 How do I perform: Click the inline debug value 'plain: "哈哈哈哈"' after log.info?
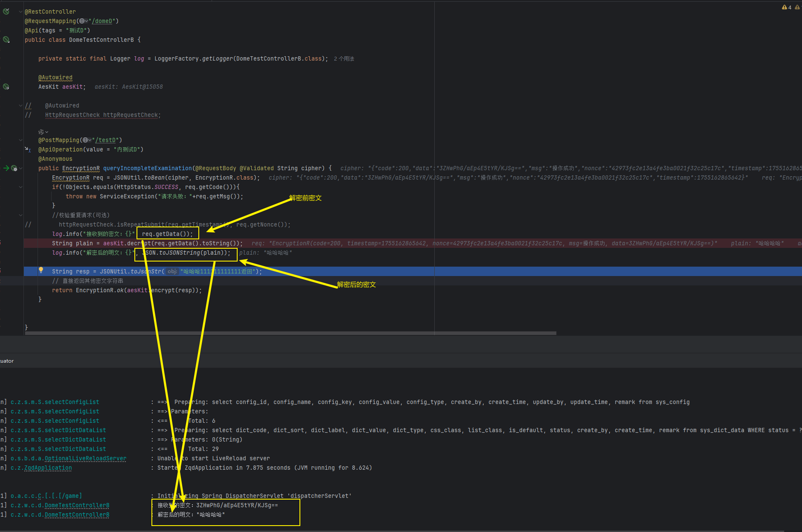point(266,253)
